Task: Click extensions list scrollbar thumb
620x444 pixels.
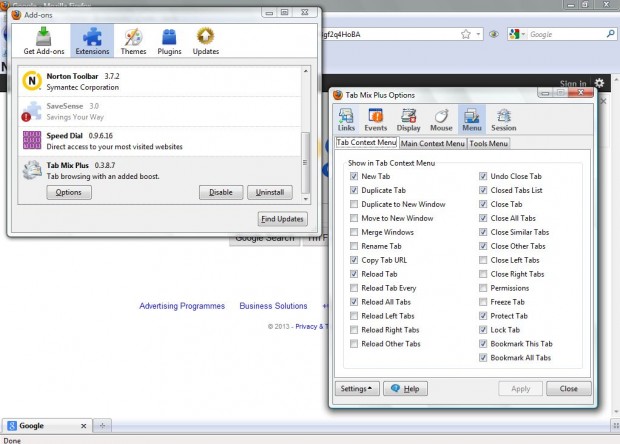Action: tap(305, 162)
